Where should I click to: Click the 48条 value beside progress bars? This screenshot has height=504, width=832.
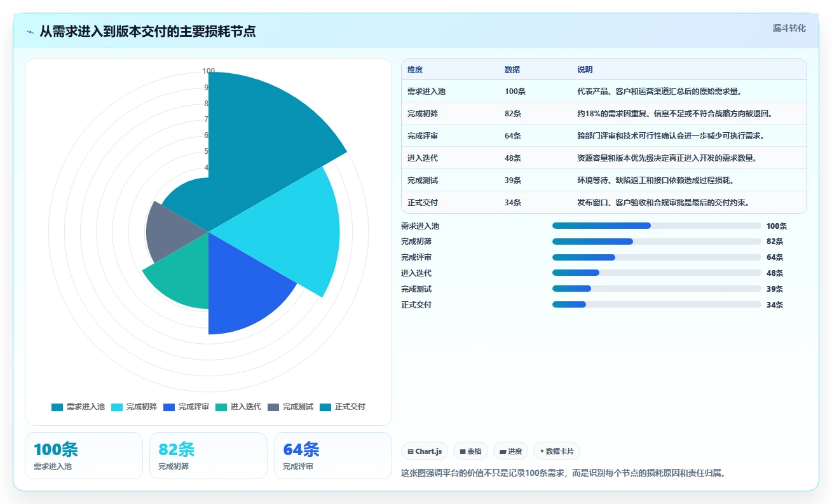(775, 273)
